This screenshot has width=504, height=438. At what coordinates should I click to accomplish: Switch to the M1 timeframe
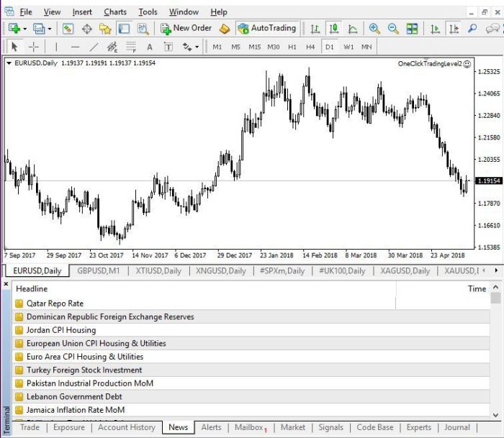click(217, 47)
